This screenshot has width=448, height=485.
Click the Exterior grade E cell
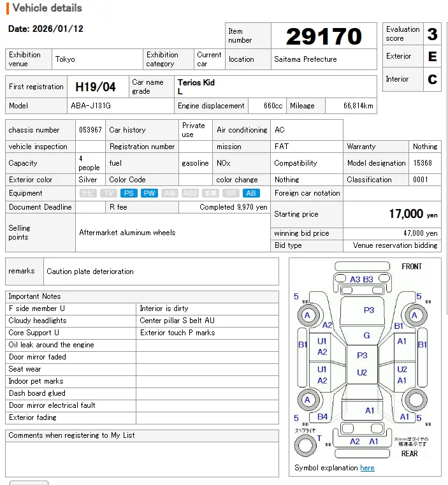tap(432, 56)
